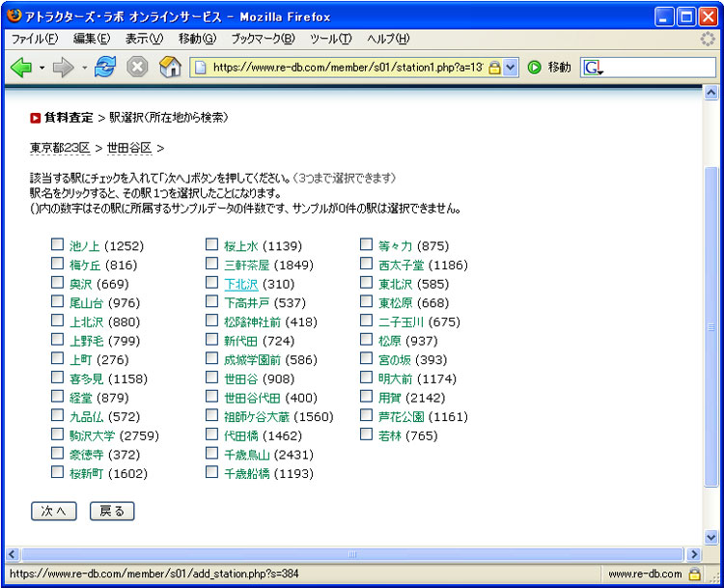This screenshot has width=724, height=588.
Task: Expand the address bar URL dropdown
Action: click(x=510, y=68)
